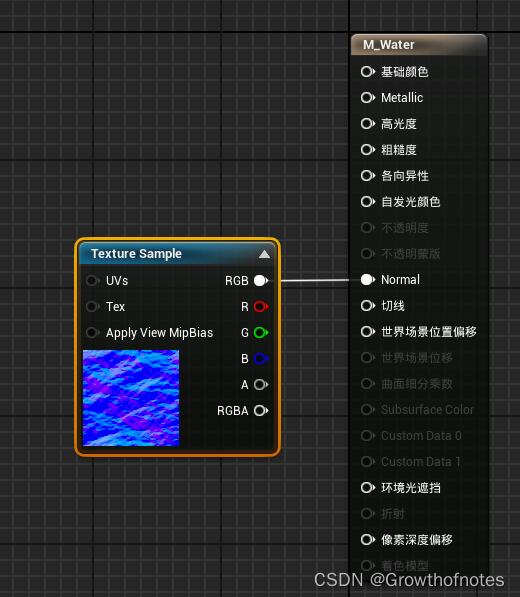This screenshot has height=597, width=520.
Task: Click the Normal label text
Action: [400, 279]
